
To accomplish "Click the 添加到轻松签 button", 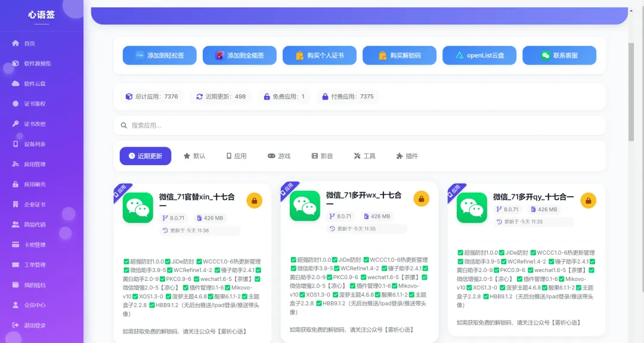I will [x=159, y=55].
